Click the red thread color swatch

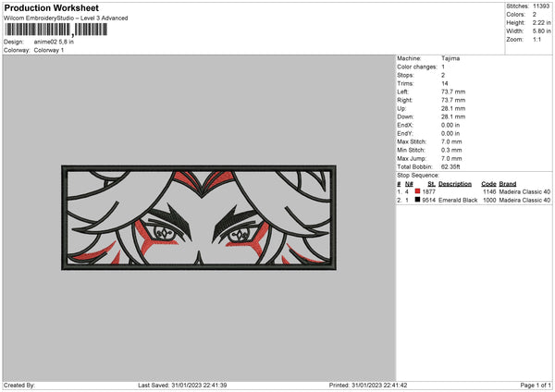point(418,191)
